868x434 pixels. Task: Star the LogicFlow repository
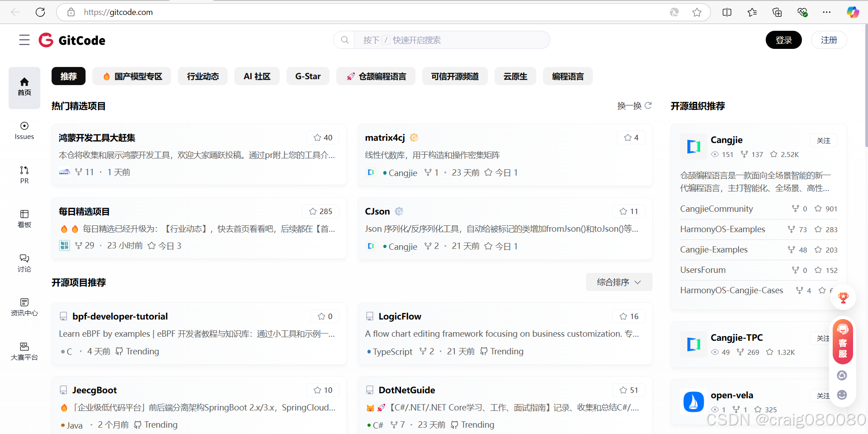629,316
